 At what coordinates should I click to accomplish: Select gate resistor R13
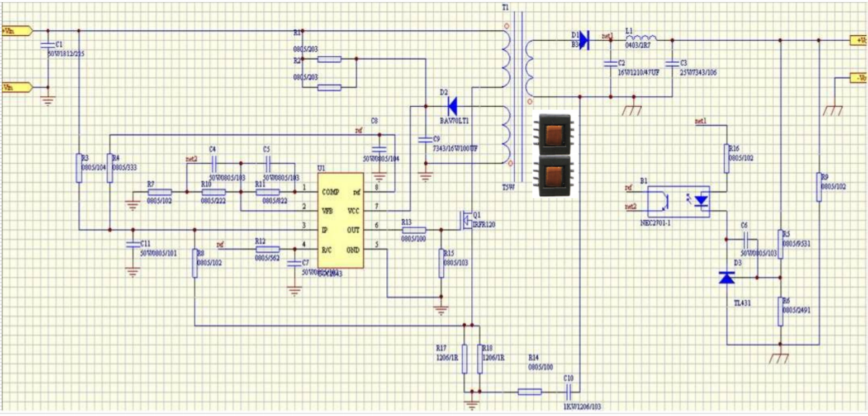(x=414, y=230)
